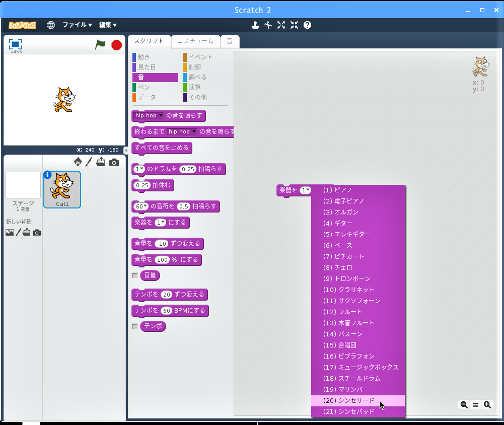Toggle full screen presentation mode icon
The width and height of the screenshot is (504, 425).
tap(15, 44)
